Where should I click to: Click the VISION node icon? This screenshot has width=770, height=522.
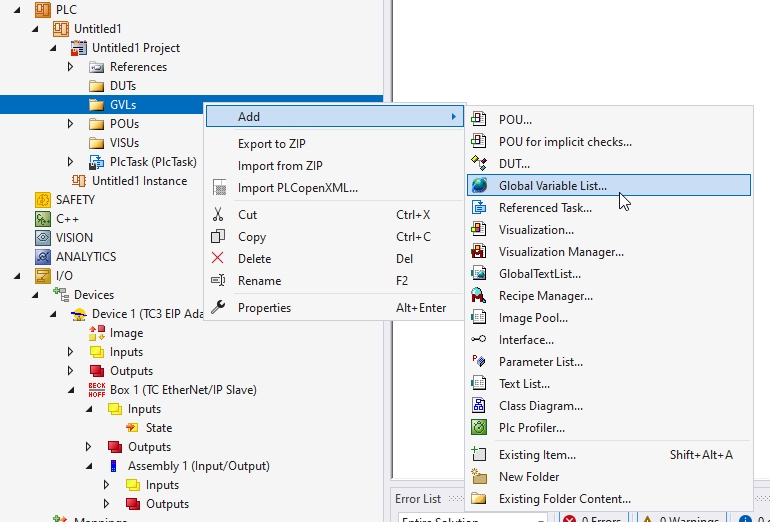(43, 238)
